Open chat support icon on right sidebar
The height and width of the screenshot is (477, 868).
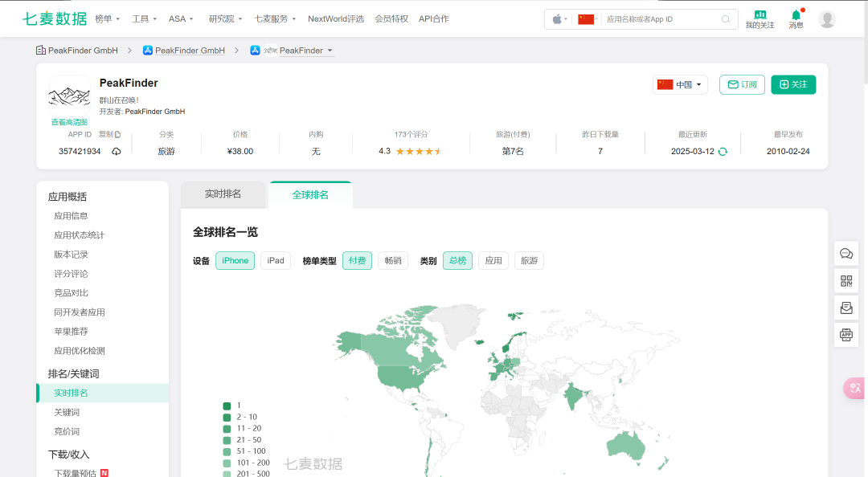pos(845,254)
